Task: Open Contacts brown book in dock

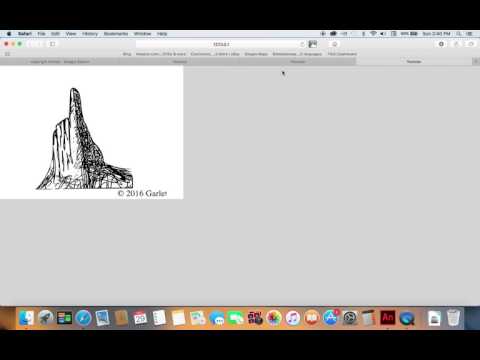Action: click(x=121, y=318)
